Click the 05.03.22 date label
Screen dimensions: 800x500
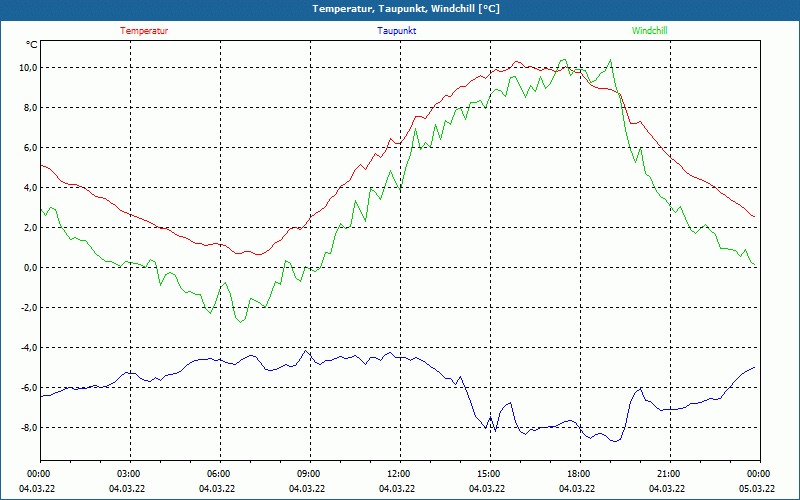tap(757, 489)
